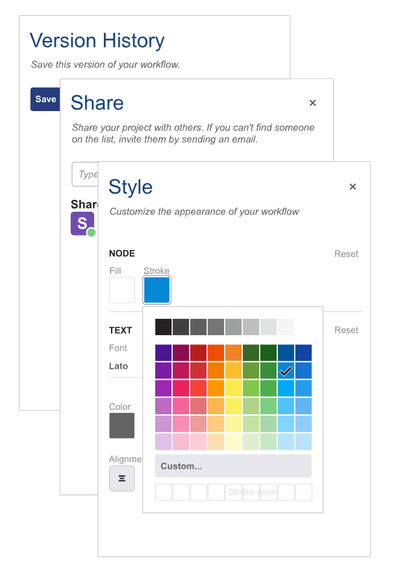Choose the bright red palette swatch in third row

(198, 389)
